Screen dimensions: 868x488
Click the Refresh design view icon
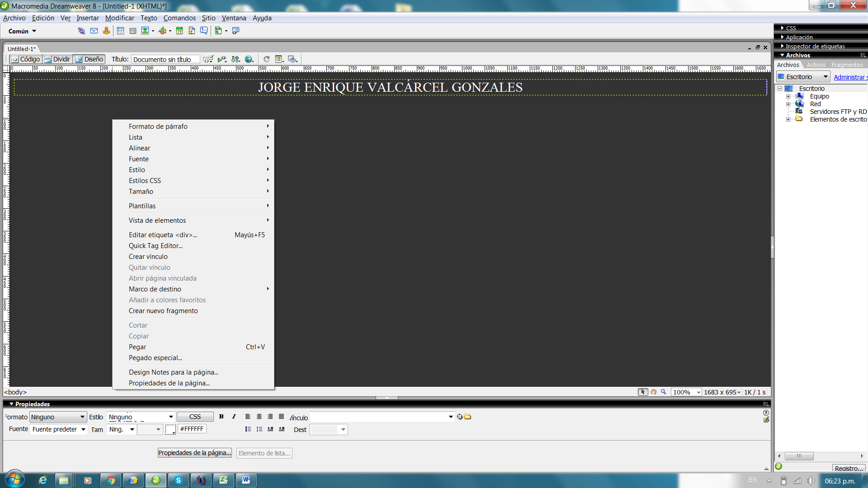pos(267,59)
